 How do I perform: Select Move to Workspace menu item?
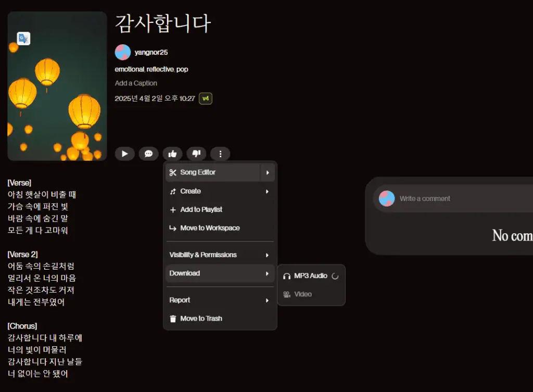click(x=210, y=228)
